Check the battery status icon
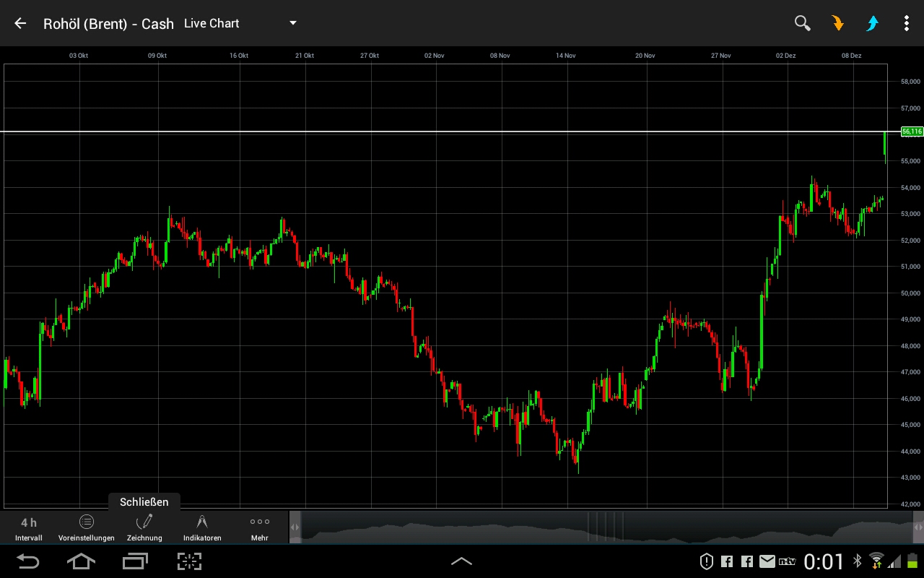The height and width of the screenshot is (578, 924). point(912,561)
